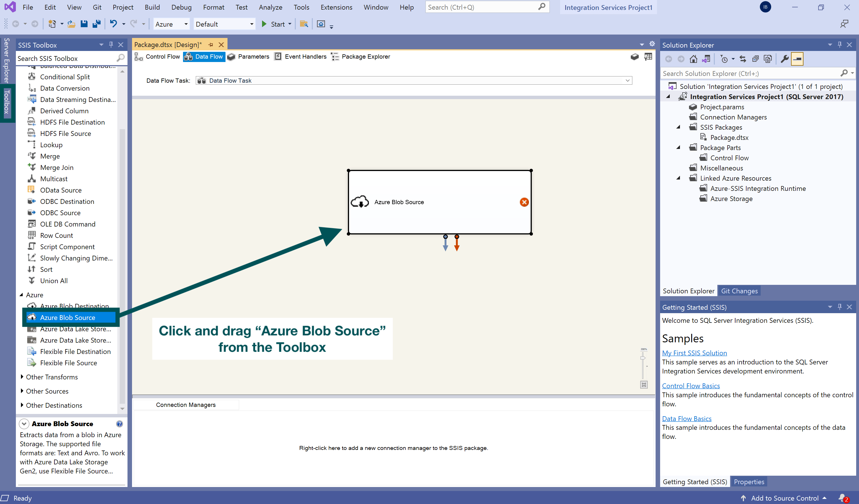
Task: Click the Solution Explorer Home icon
Action: click(693, 59)
